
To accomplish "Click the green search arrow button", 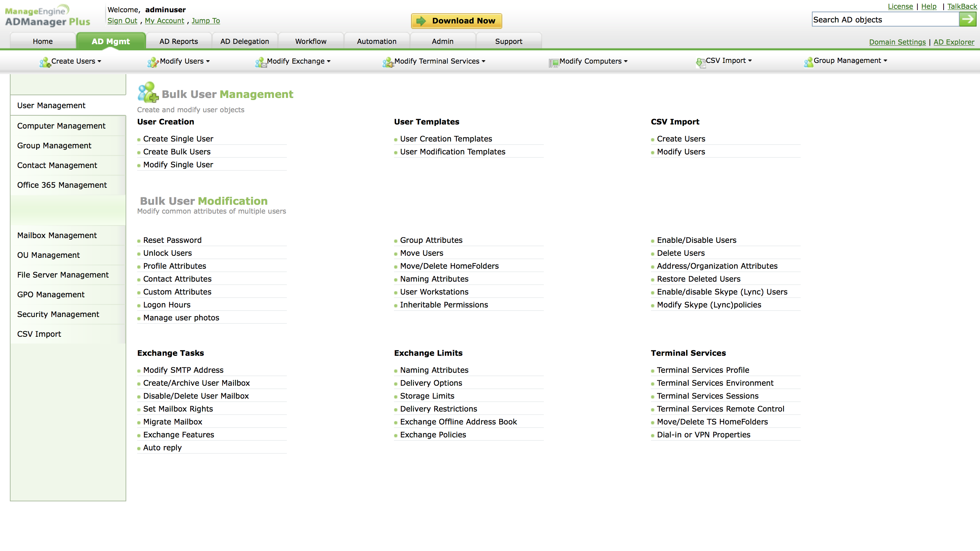I will pos(967,19).
